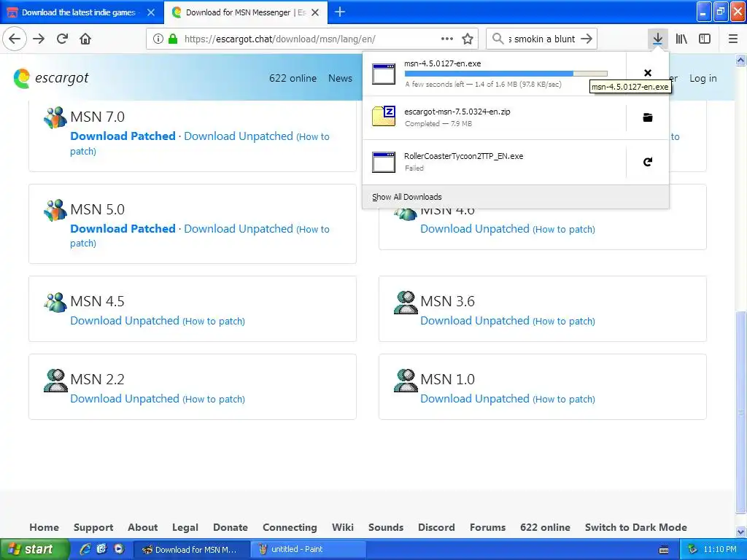
Task: Go forward using the browser forward arrow
Action: [39, 39]
